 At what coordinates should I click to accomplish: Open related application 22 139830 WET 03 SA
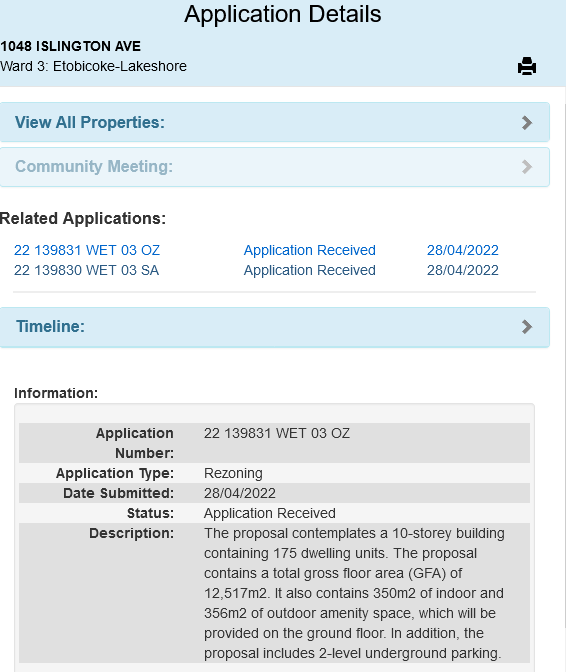click(x=87, y=270)
